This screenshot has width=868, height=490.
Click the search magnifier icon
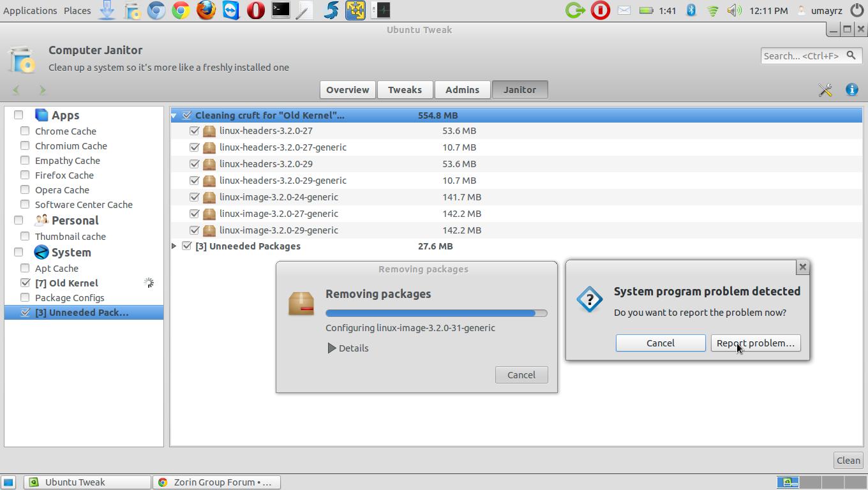point(851,56)
